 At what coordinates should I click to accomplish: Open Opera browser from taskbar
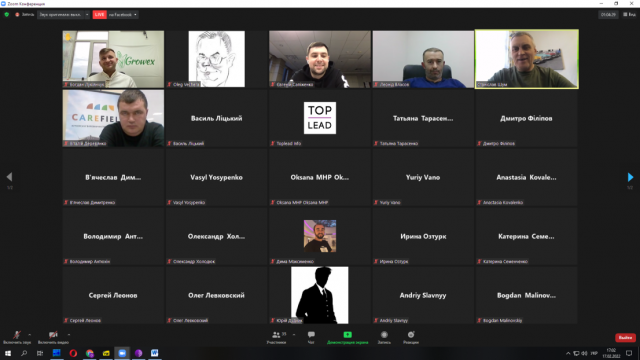pyautogui.click(x=73, y=353)
